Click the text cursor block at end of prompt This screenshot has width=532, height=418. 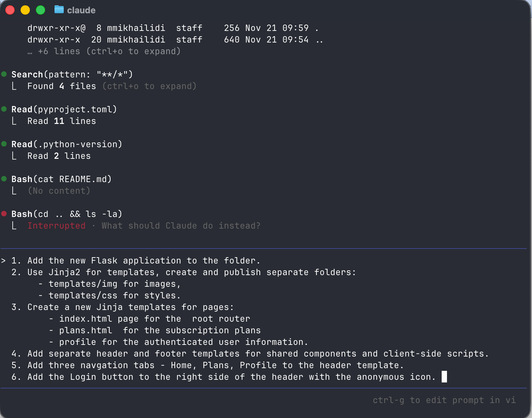[x=444, y=377]
